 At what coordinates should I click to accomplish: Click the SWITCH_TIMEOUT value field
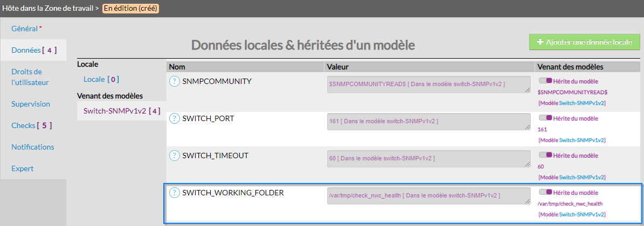click(x=429, y=159)
